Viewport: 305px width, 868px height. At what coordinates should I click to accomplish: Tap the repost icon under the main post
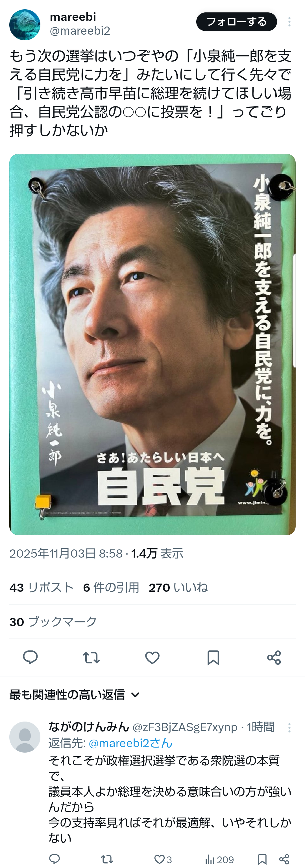(x=91, y=657)
